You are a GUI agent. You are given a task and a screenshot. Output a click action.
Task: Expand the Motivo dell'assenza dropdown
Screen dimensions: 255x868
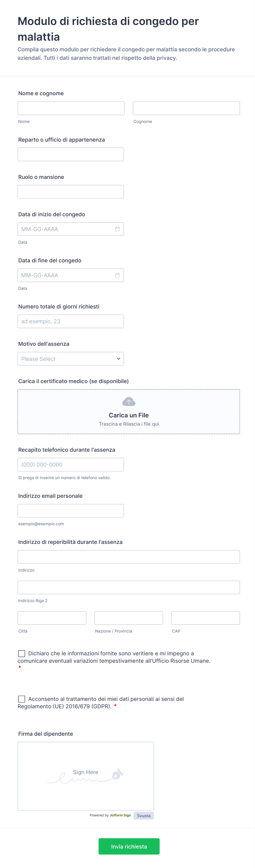[71, 359]
